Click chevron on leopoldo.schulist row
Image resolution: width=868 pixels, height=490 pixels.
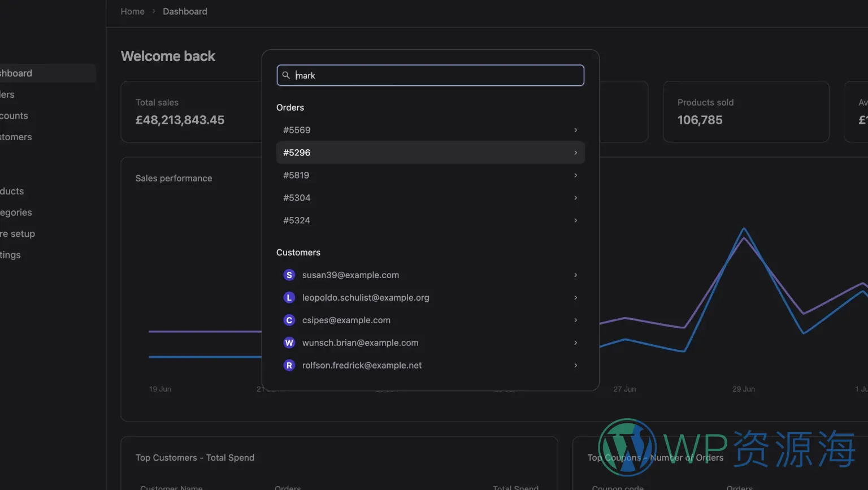coord(575,298)
